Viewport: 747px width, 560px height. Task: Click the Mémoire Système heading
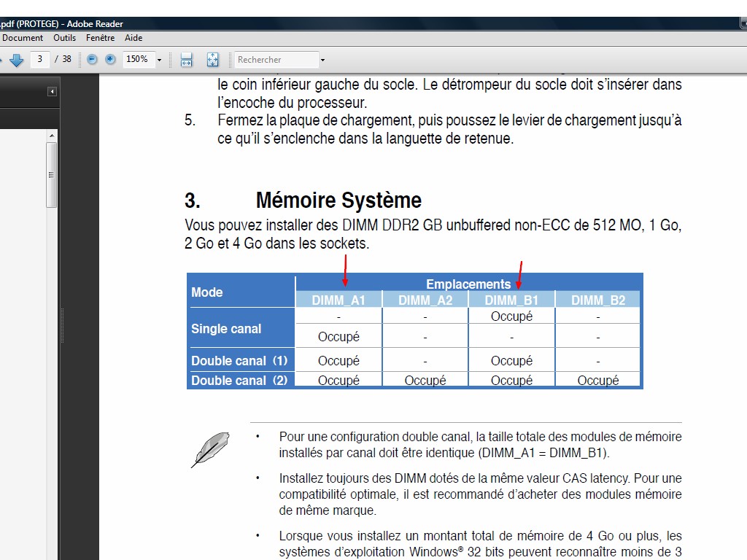[338, 201]
